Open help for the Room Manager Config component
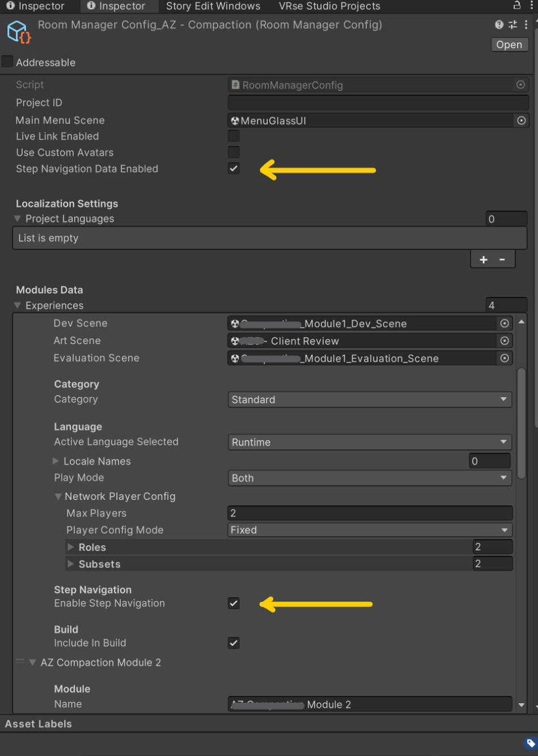The image size is (538, 756). 498,24
